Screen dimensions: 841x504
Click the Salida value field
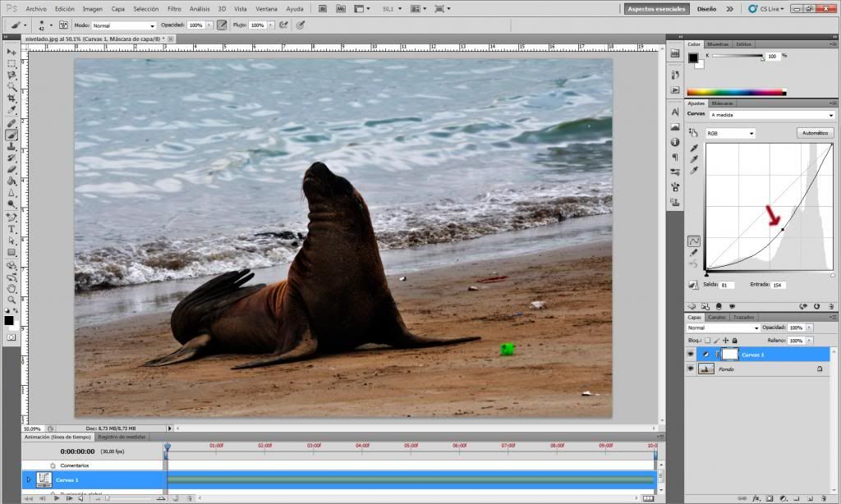click(x=727, y=285)
